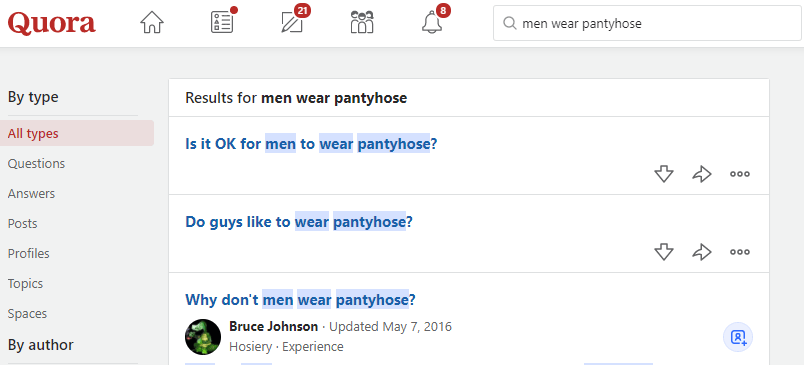Filter results by Profiles

pos(29,254)
